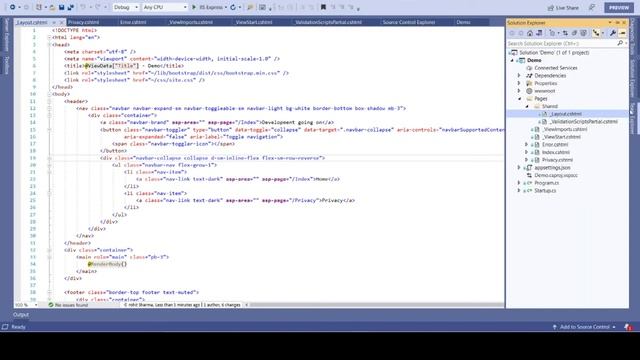This screenshot has height=360, width=640.
Task: Expand the wwwroot node
Action: coord(519,91)
